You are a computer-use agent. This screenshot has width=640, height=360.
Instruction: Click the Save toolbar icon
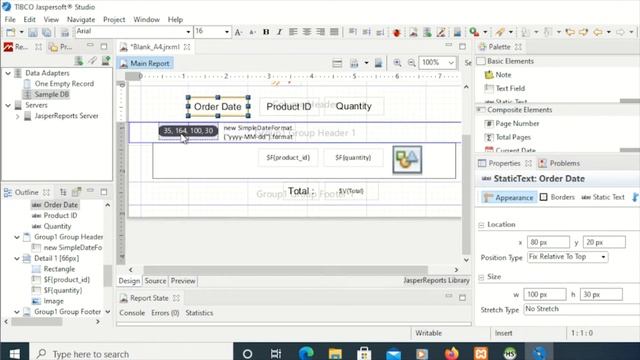pyautogui.click(x=33, y=32)
